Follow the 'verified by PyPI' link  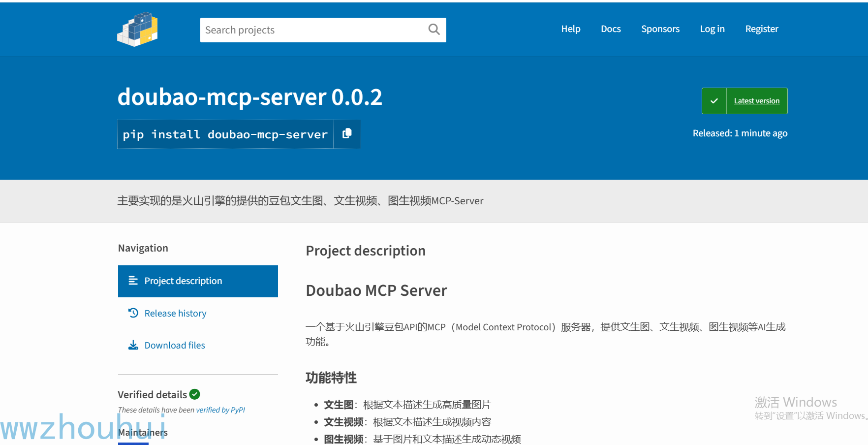pyautogui.click(x=220, y=410)
